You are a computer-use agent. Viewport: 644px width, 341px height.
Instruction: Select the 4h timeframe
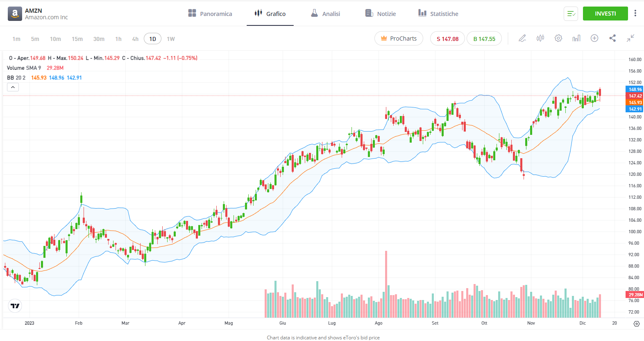point(135,39)
